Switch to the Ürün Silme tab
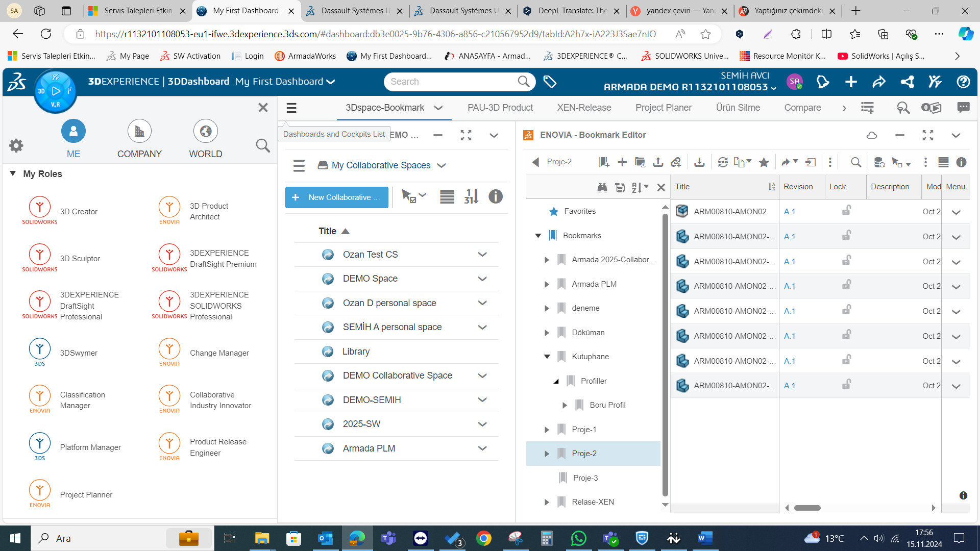Image resolution: width=980 pixels, height=551 pixels. pyautogui.click(x=738, y=108)
